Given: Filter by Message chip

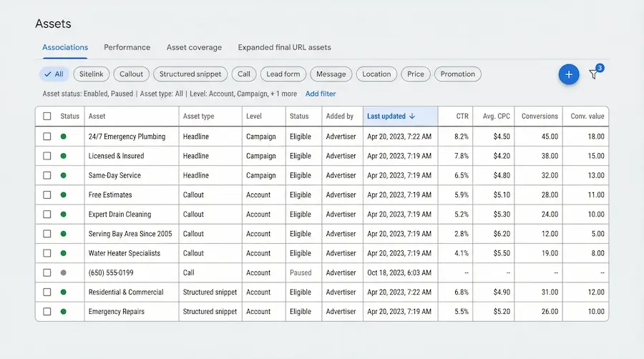Looking at the screenshot, I should point(331,74).
